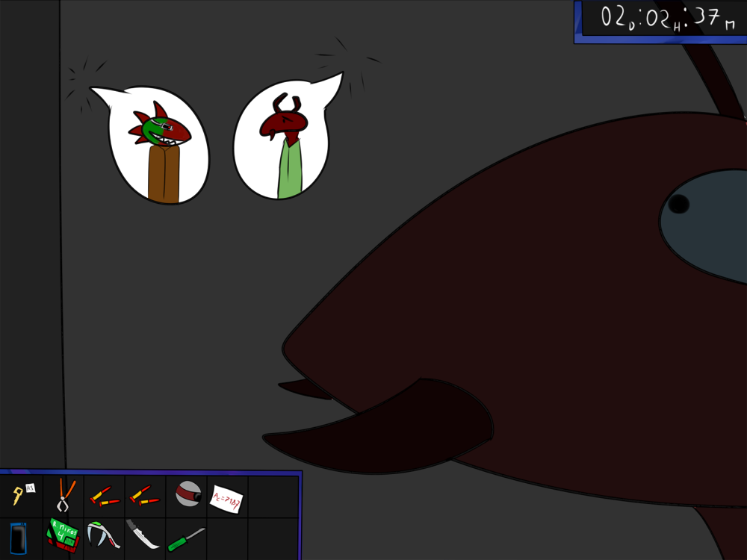747x560 pixels.
Task: Click the empty slot in top inventory row
Action: 268,496
